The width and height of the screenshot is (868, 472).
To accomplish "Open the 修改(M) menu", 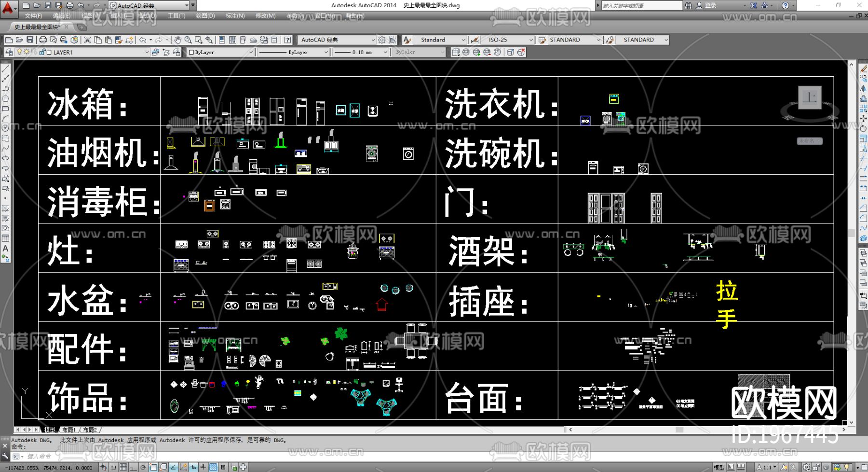I will (x=266, y=16).
